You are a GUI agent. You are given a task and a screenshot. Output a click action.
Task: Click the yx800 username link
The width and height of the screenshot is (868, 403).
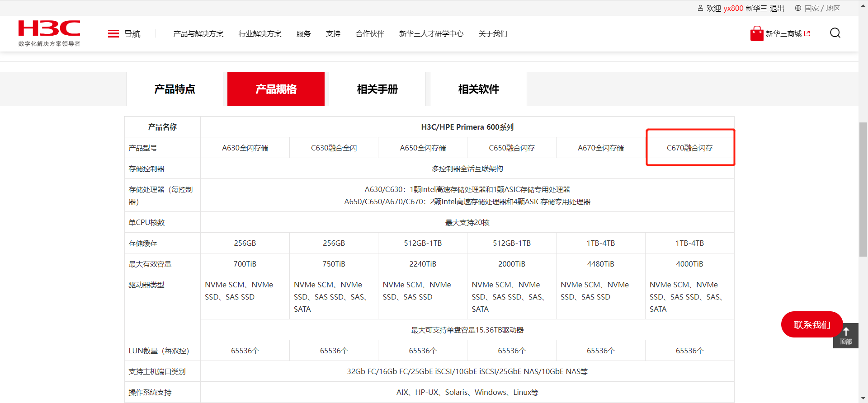pyautogui.click(x=733, y=8)
